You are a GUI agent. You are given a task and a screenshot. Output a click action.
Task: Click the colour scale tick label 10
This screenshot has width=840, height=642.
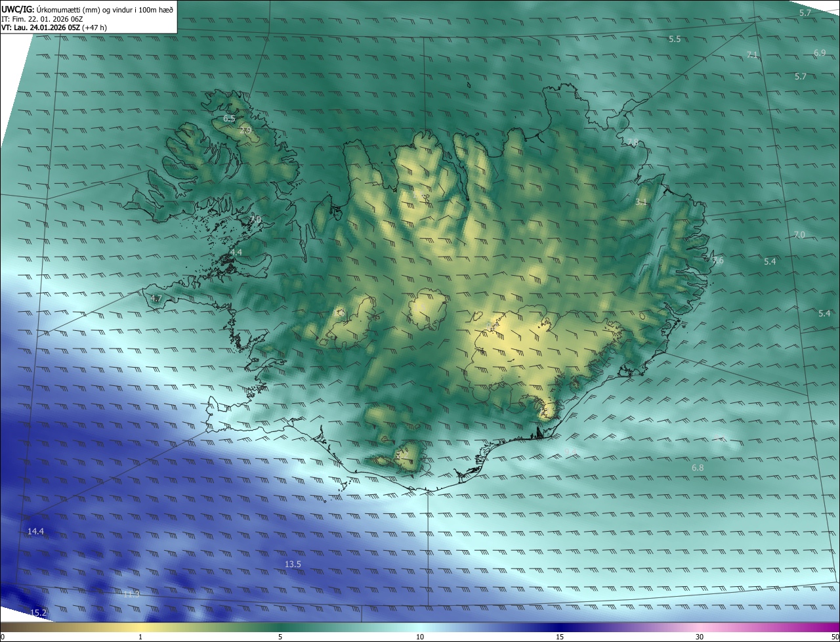click(420, 637)
